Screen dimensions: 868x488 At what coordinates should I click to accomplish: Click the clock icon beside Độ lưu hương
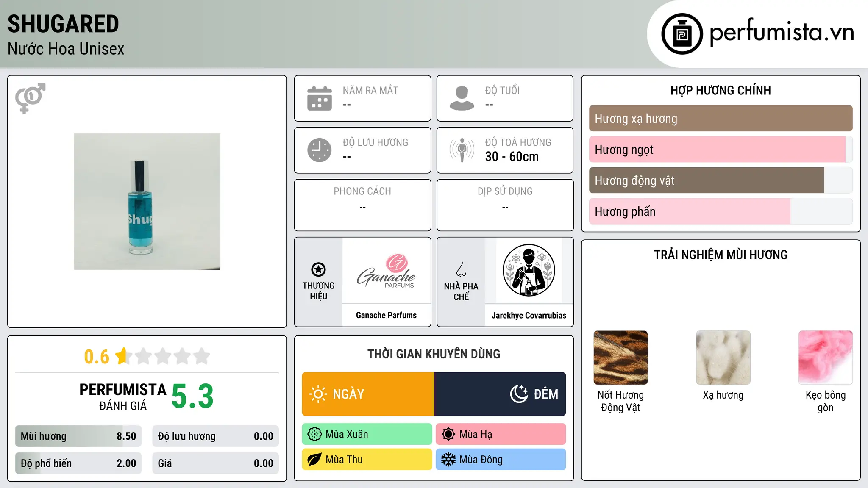coord(320,150)
